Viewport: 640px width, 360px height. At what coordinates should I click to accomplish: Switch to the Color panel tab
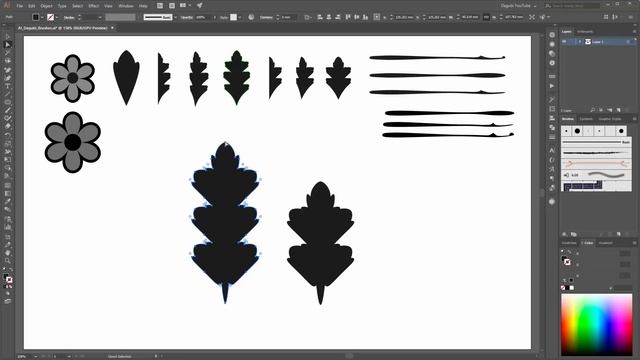(588, 243)
